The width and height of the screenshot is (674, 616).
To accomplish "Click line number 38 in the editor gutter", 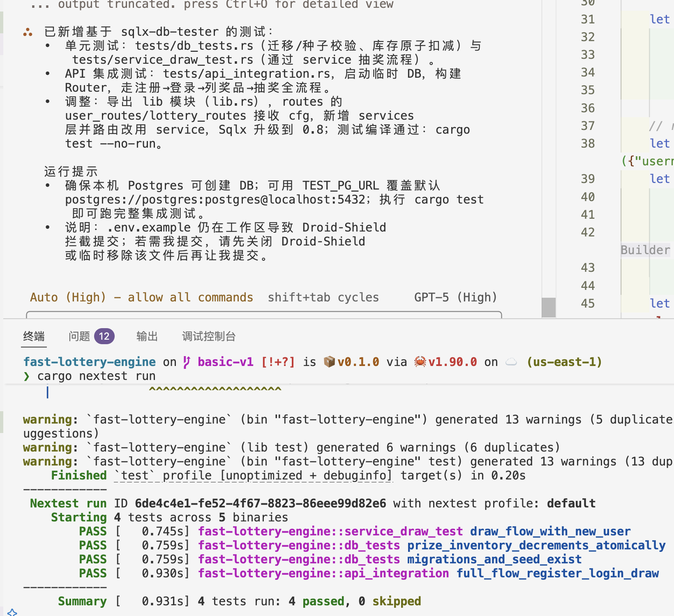I will pyautogui.click(x=588, y=144).
